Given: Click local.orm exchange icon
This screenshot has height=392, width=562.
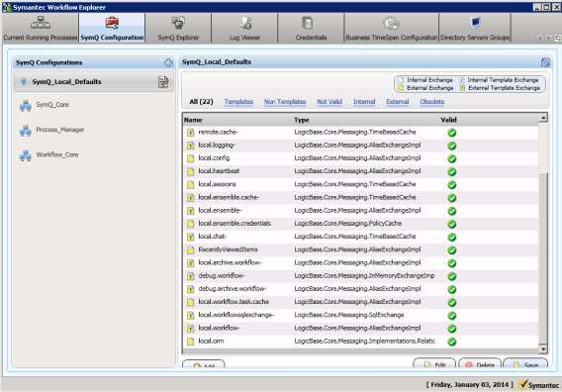Looking at the screenshot, I should pyautogui.click(x=191, y=342).
